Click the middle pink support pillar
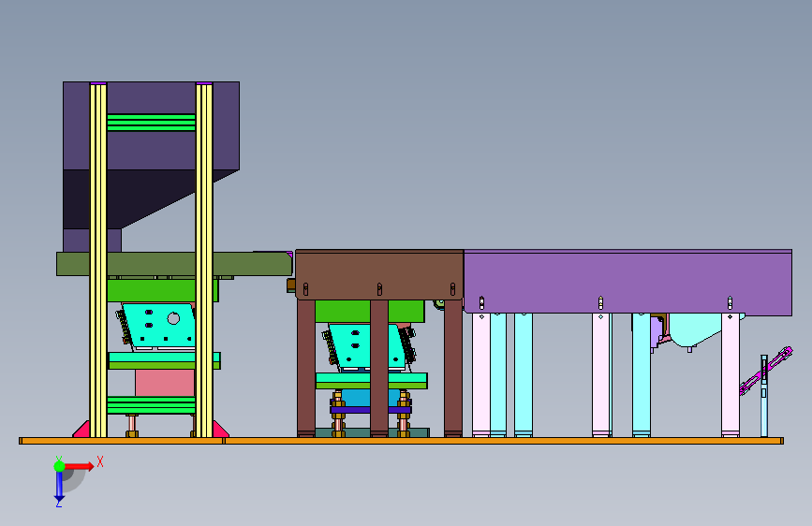Screen dimensions: 812x526 pos(601,374)
